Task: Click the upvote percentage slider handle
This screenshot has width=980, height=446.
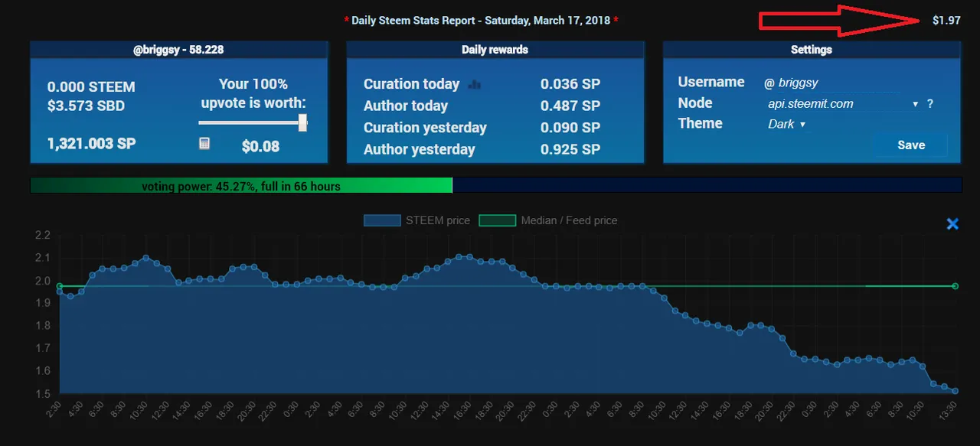Action: click(x=303, y=122)
